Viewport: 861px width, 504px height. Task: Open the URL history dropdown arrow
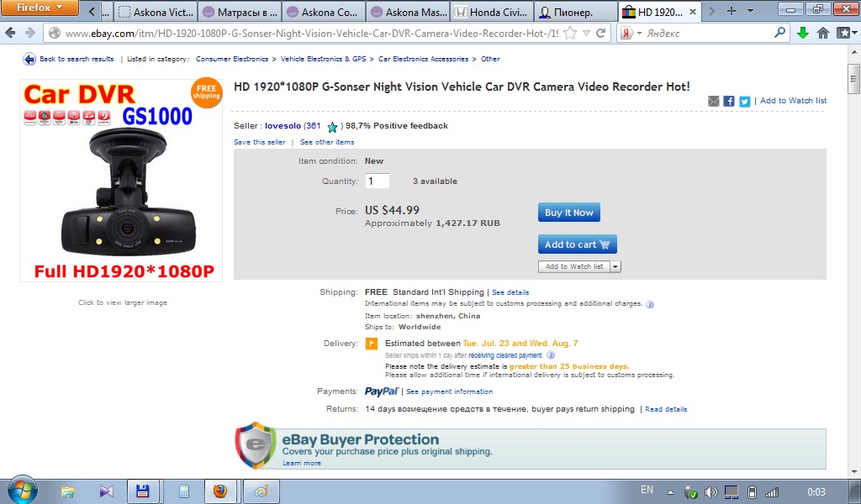click(586, 33)
